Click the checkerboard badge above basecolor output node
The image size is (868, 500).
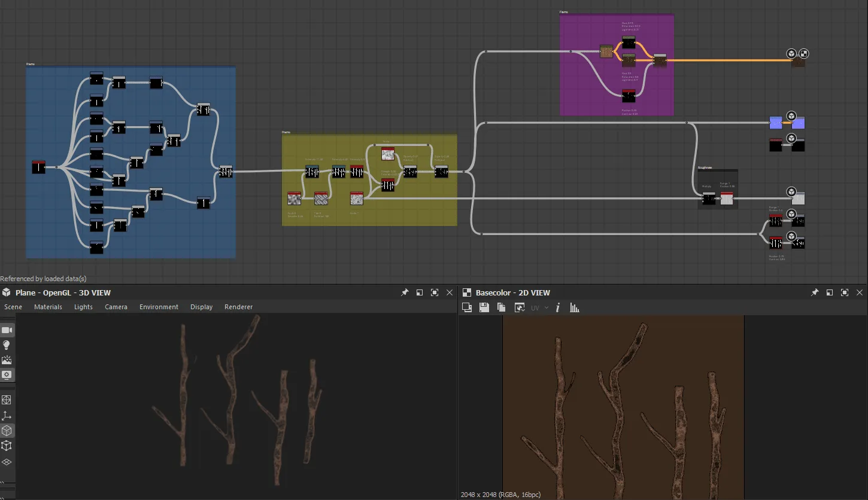point(804,53)
